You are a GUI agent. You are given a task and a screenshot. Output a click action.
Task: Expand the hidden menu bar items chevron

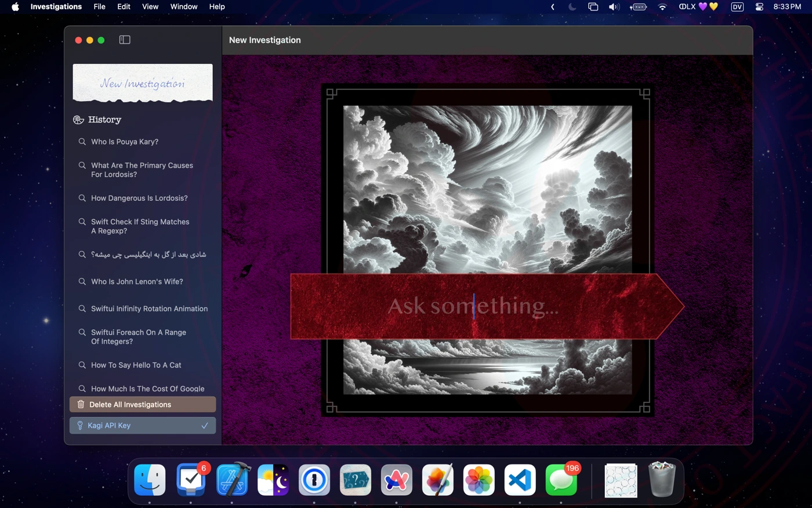[x=553, y=7]
